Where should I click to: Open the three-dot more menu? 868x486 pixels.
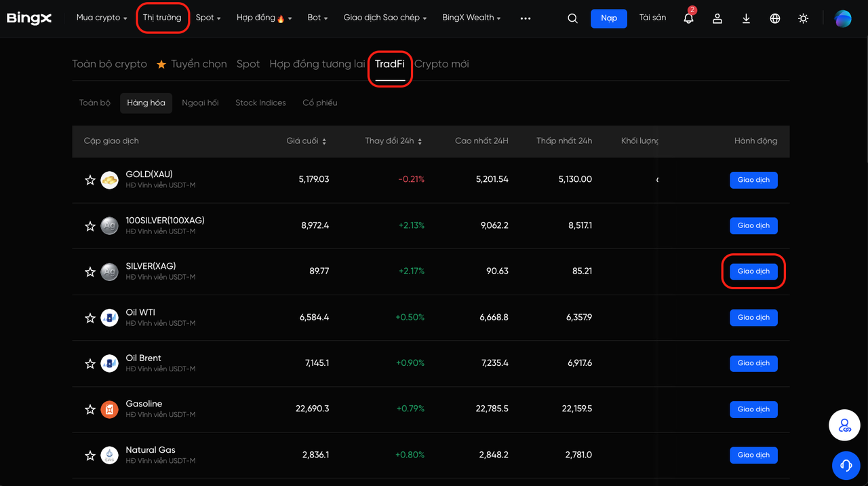[526, 18]
